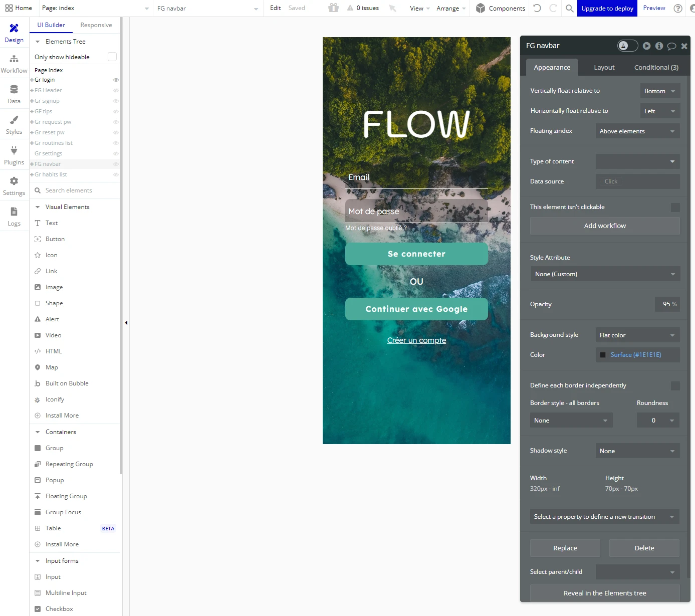Image resolution: width=695 pixels, height=616 pixels.
Task: Open the Plugins section icon
Action: coord(14,150)
